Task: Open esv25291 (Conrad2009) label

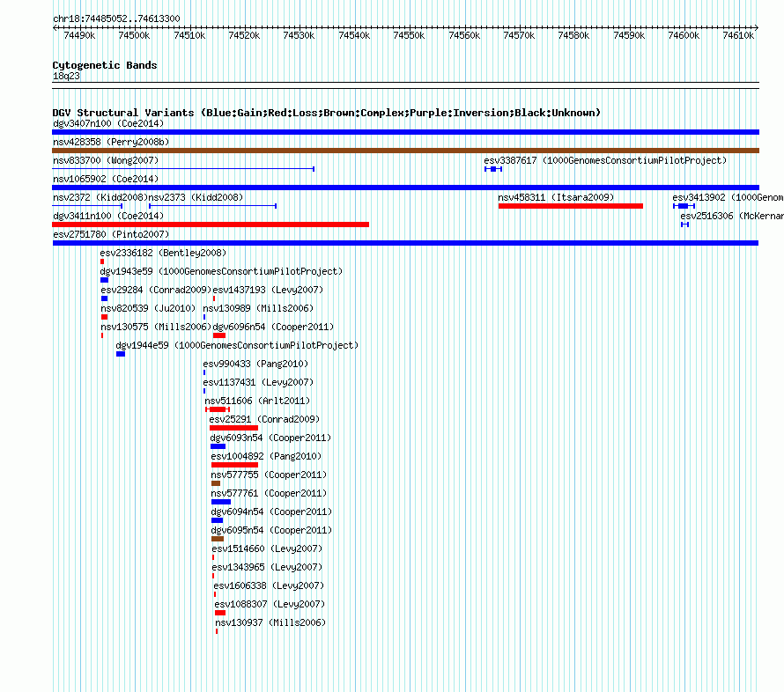Action: click(264, 419)
